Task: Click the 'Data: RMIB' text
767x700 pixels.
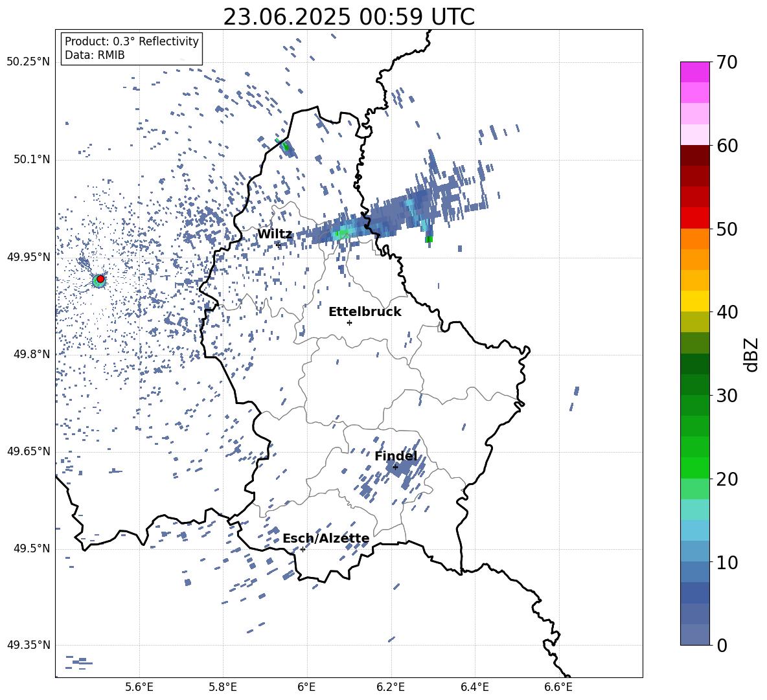Action: click(x=95, y=55)
